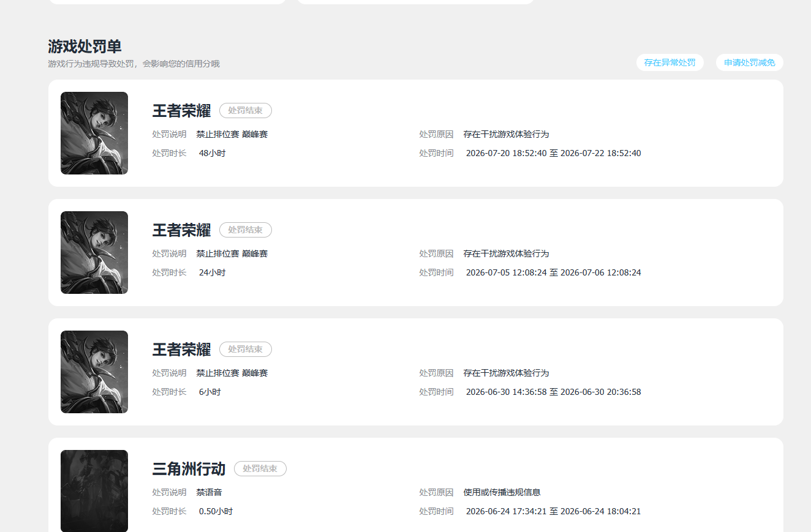The width and height of the screenshot is (811, 532).
Task: Click 处罚时长 label in the 三角洲行动 card
Action: pyautogui.click(x=170, y=511)
